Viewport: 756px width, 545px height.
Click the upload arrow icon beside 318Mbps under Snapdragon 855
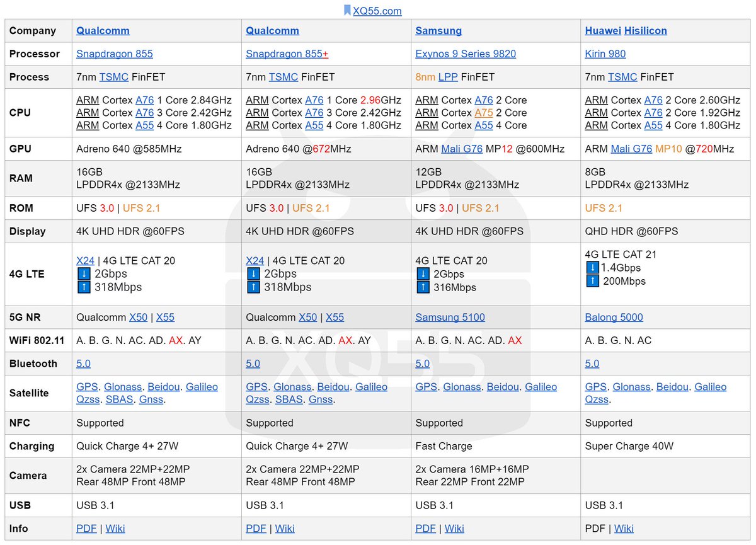[83, 287]
